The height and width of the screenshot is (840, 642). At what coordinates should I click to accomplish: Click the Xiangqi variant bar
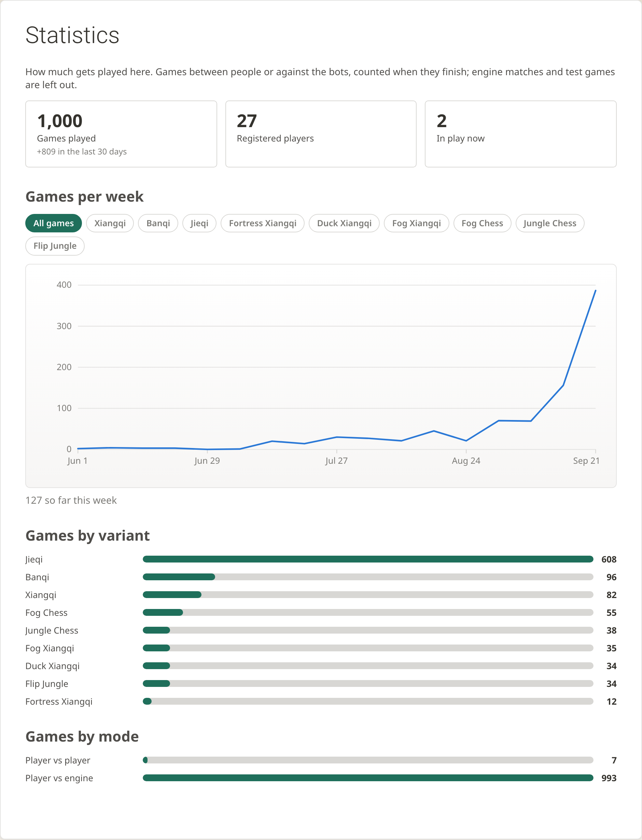[x=368, y=595]
